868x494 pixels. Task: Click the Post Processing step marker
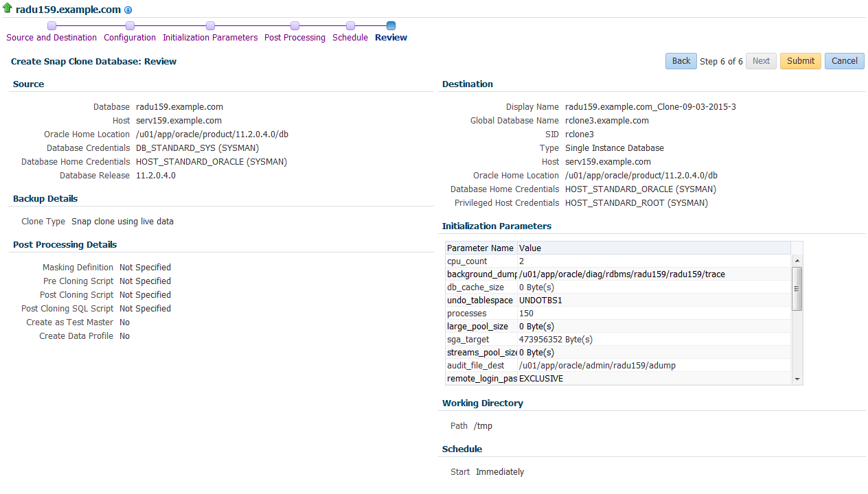pyautogui.click(x=295, y=26)
